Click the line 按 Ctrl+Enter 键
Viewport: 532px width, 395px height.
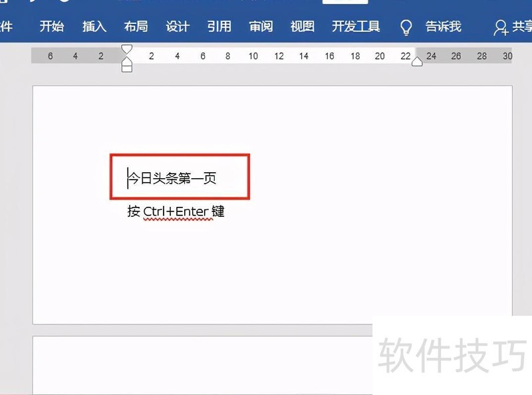[x=176, y=211]
